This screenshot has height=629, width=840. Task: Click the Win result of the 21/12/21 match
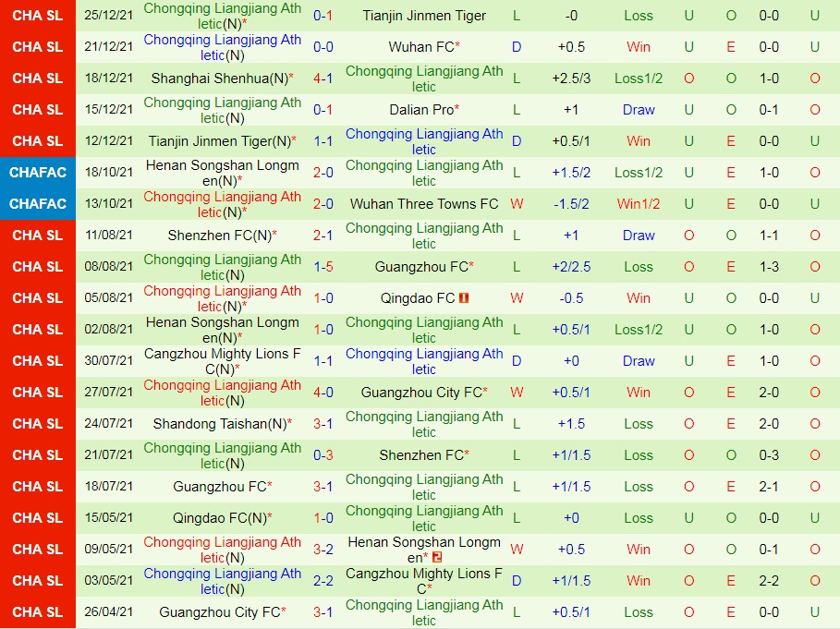(x=639, y=46)
